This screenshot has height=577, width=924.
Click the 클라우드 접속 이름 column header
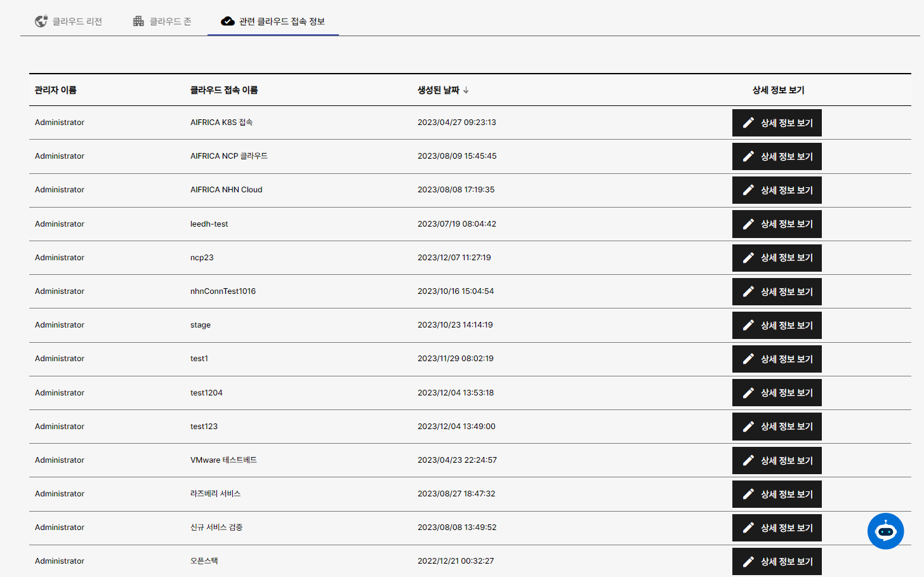[x=224, y=90]
